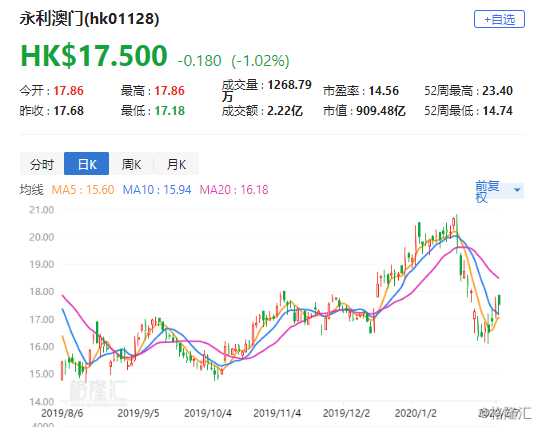Click the 52-week high value 23.40
539x427 pixels.
coord(497,91)
